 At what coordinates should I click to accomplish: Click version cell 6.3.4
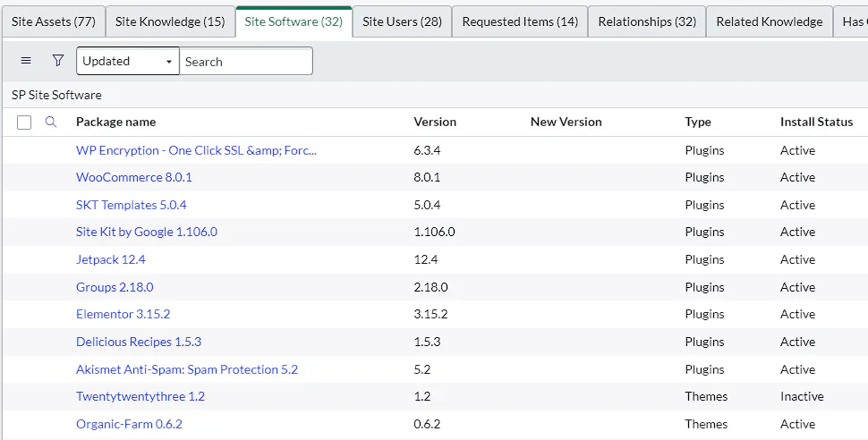(x=427, y=150)
